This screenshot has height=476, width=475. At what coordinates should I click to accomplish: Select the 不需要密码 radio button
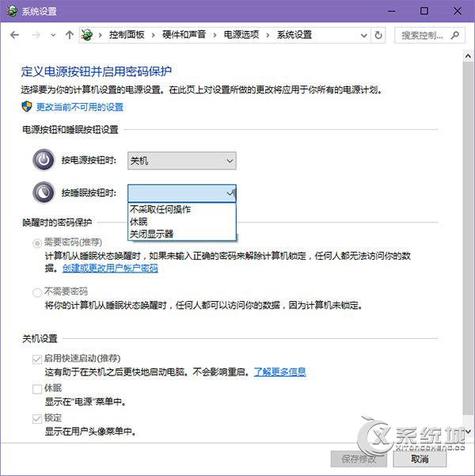click(x=37, y=292)
